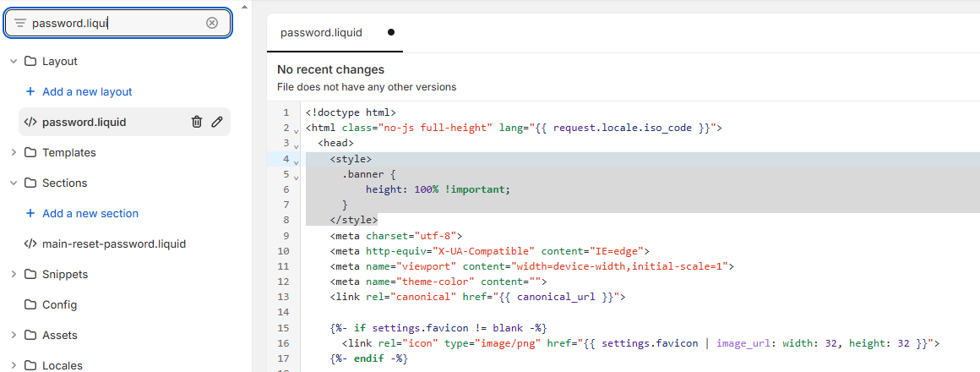Image resolution: width=980 pixels, height=372 pixels.
Task: Delete password.liquid using trash icon
Action: [x=197, y=122]
